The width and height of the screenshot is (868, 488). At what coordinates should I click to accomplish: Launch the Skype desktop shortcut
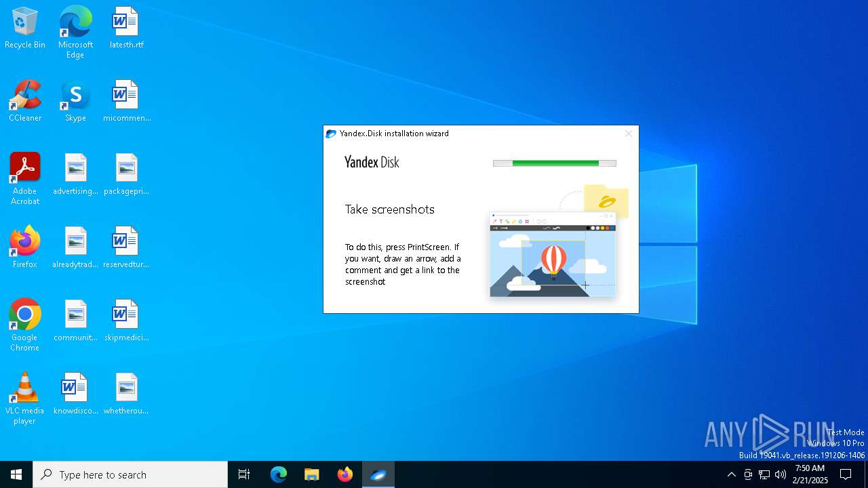(x=75, y=102)
